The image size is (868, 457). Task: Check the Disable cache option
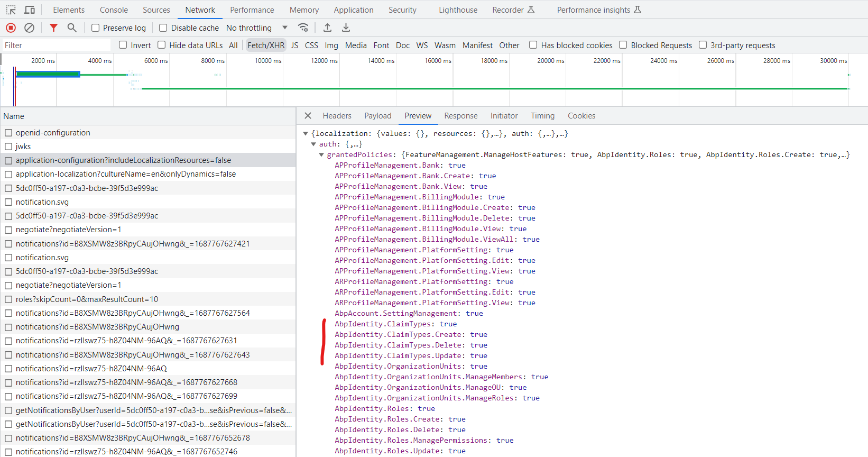(x=163, y=28)
